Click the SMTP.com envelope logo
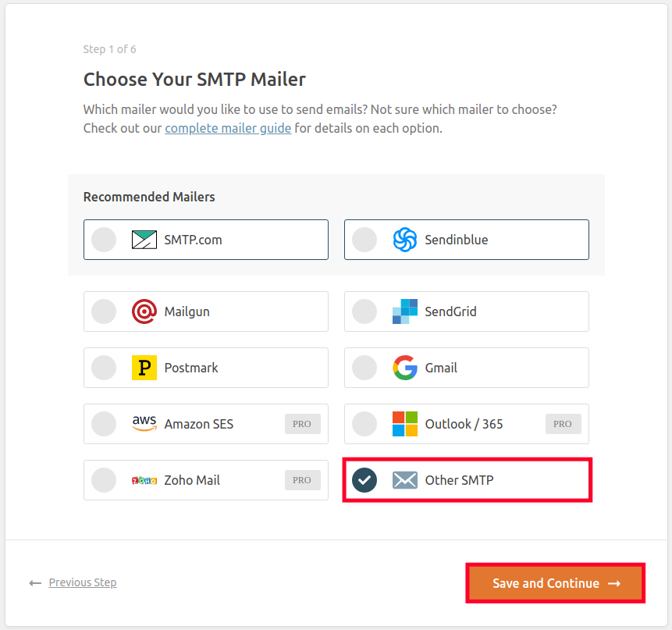The width and height of the screenshot is (672, 630). click(144, 240)
